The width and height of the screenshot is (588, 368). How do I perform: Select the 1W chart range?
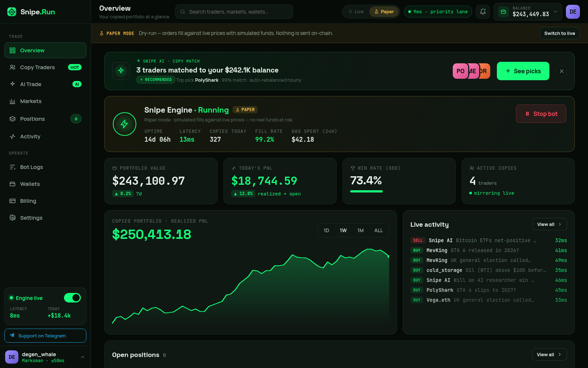pyautogui.click(x=343, y=230)
